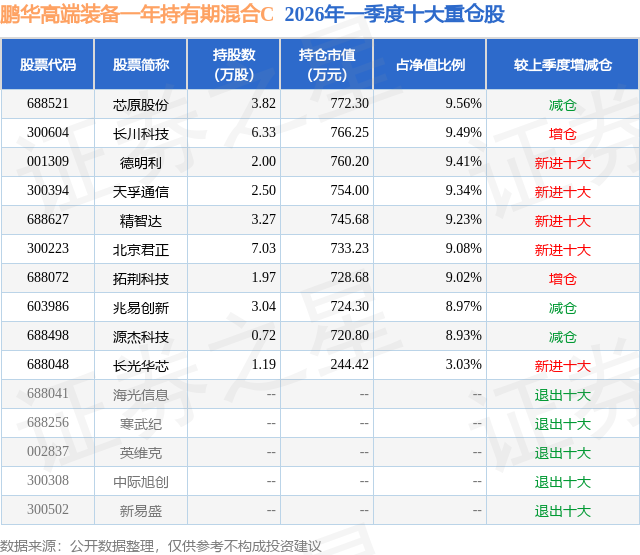Click the market value 720.80
This screenshot has height=555, width=640.
(x=349, y=335)
